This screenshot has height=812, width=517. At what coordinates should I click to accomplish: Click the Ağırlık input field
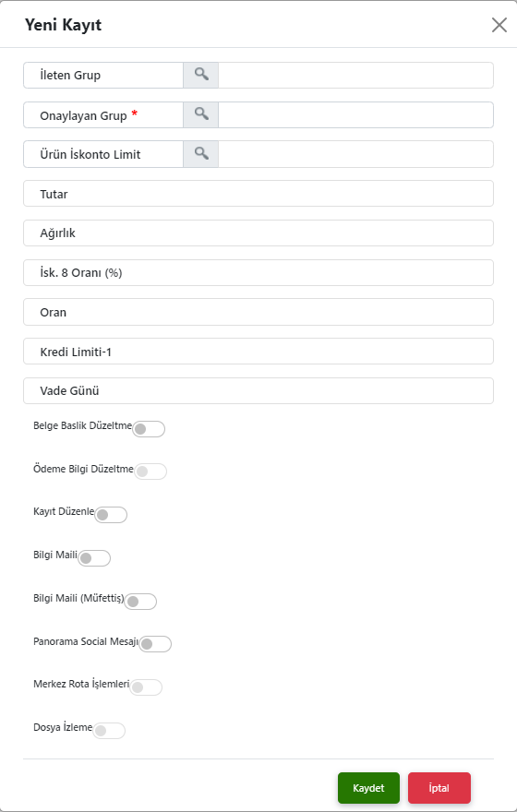pos(258,233)
